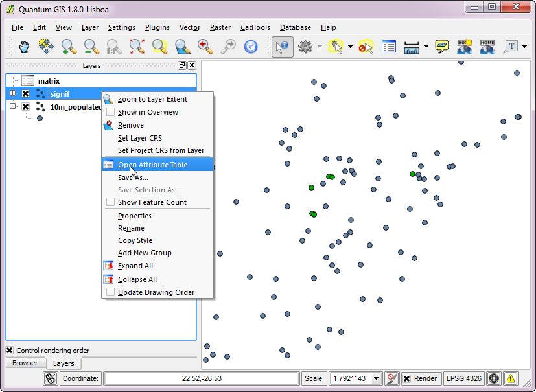
Task: Activate the Zoom In magnifier tool
Action: (x=69, y=47)
